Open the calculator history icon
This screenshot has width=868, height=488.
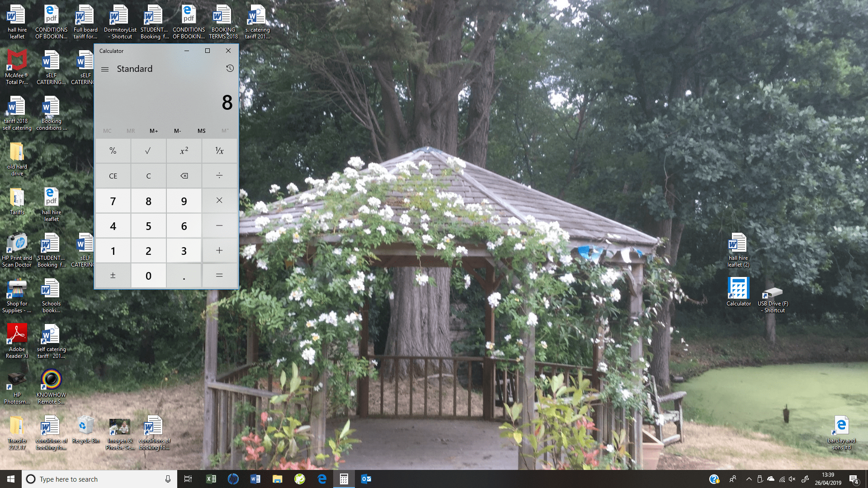tap(230, 68)
